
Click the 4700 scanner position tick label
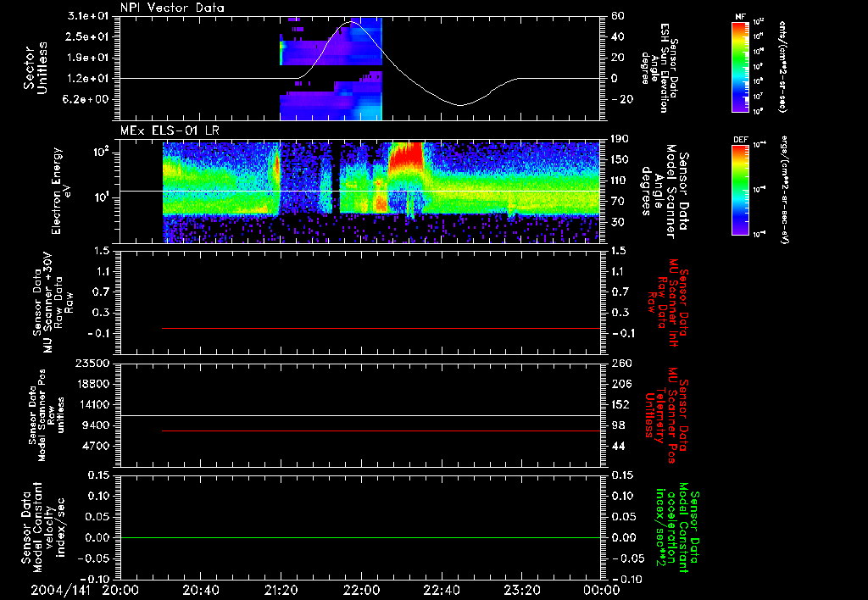point(96,446)
